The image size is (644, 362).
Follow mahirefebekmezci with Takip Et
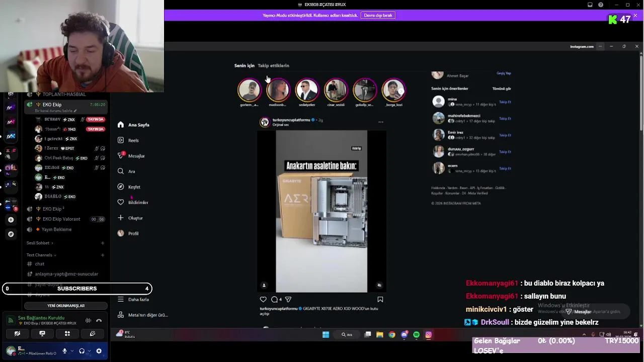click(505, 119)
